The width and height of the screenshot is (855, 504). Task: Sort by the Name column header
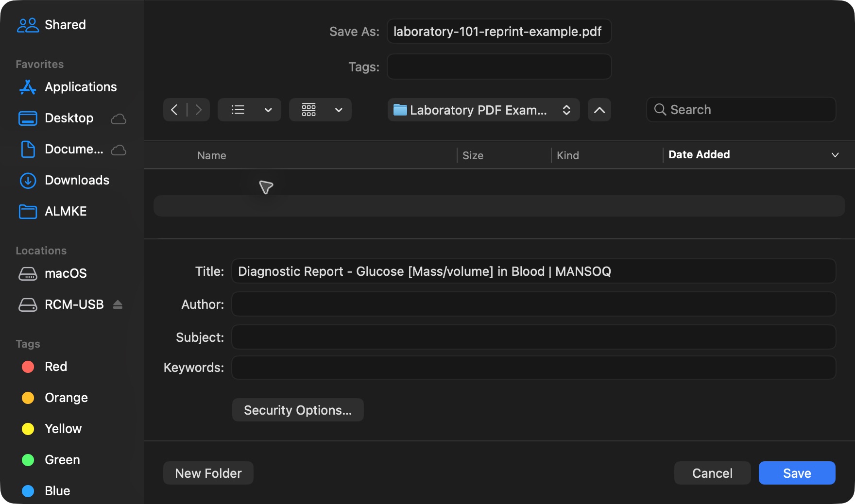pyautogui.click(x=212, y=155)
